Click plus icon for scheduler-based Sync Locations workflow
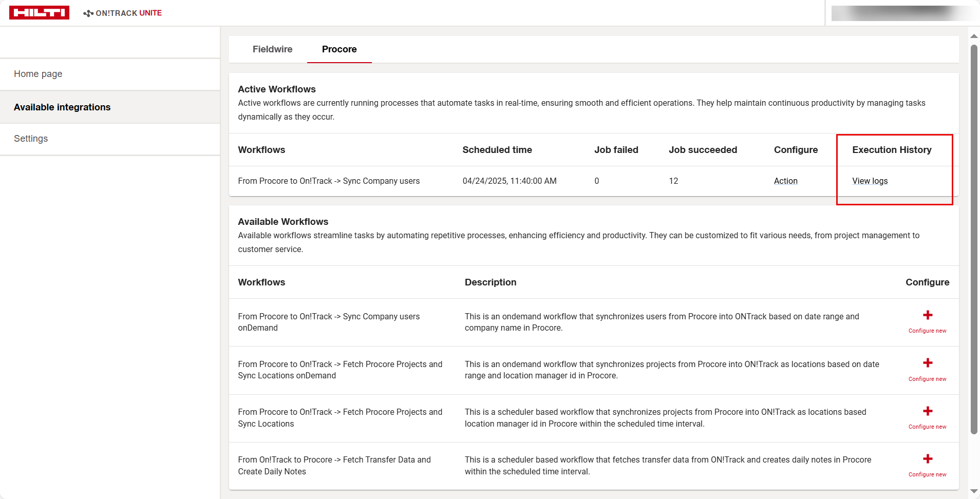Image resolution: width=980 pixels, height=499 pixels. coord(928,411)
